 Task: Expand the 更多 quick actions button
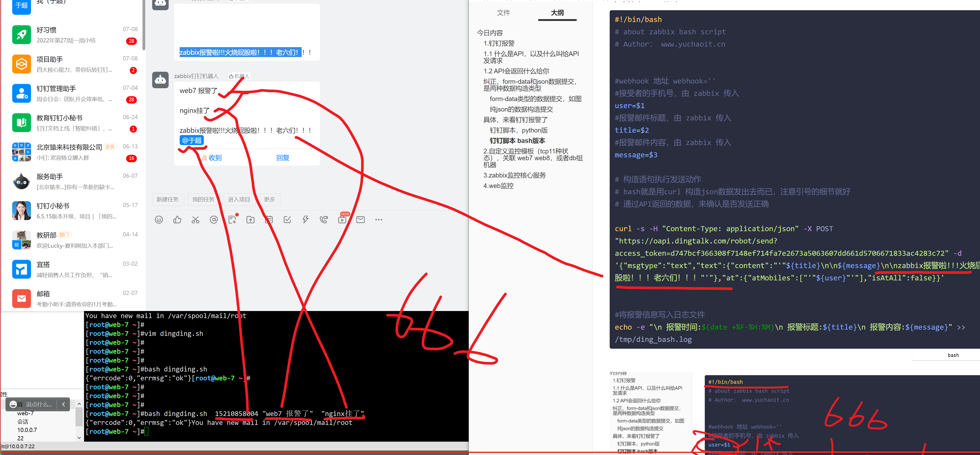[x=269, y=199]
